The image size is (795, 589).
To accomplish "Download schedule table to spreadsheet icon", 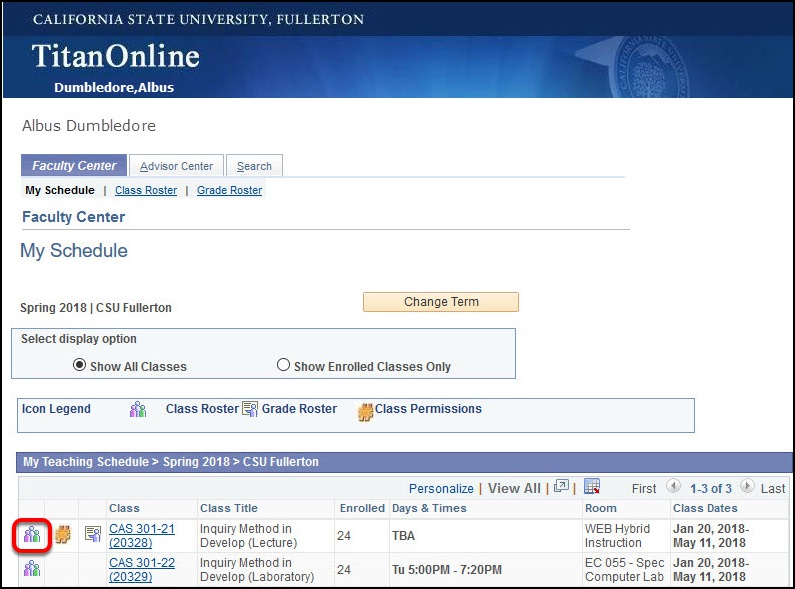I will [592, 486].
